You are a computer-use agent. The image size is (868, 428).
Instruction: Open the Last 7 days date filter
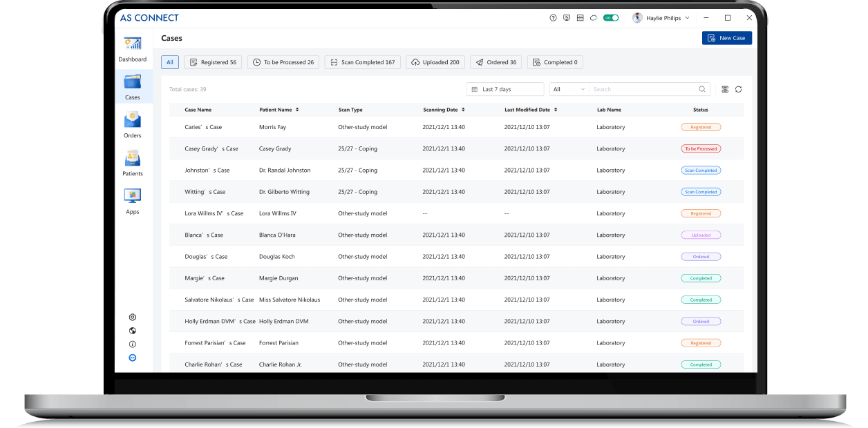[x=505, y=89]
